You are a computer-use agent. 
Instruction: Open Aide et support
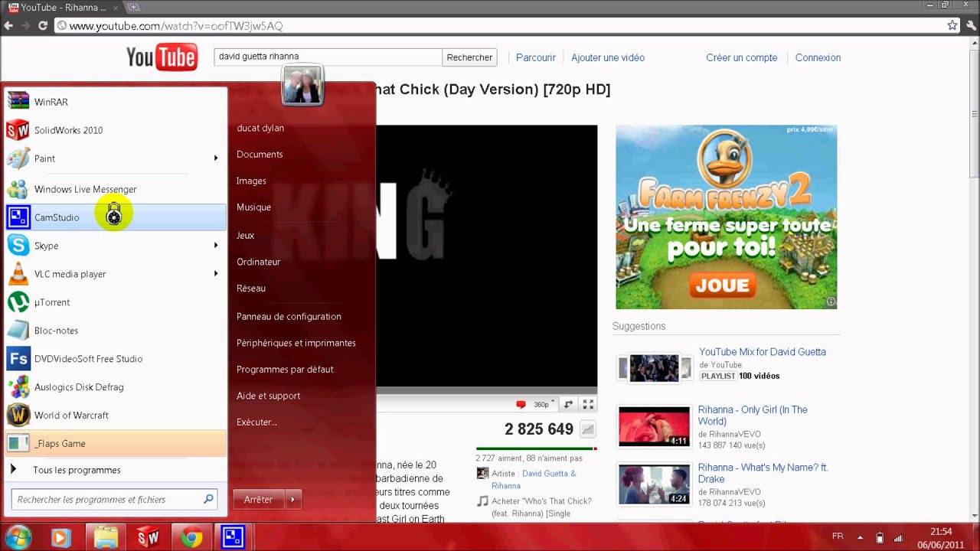click(x=268, y=396)
